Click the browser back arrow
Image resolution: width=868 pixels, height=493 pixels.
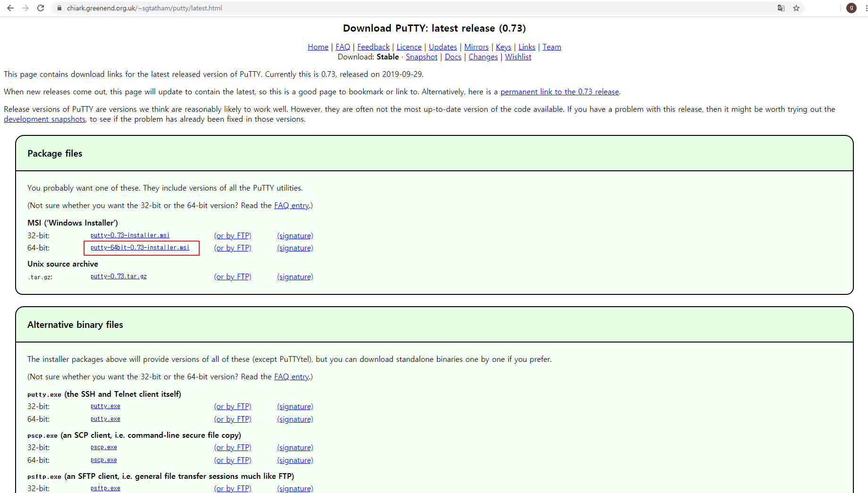pyautogui.click(x=10, y=8)
